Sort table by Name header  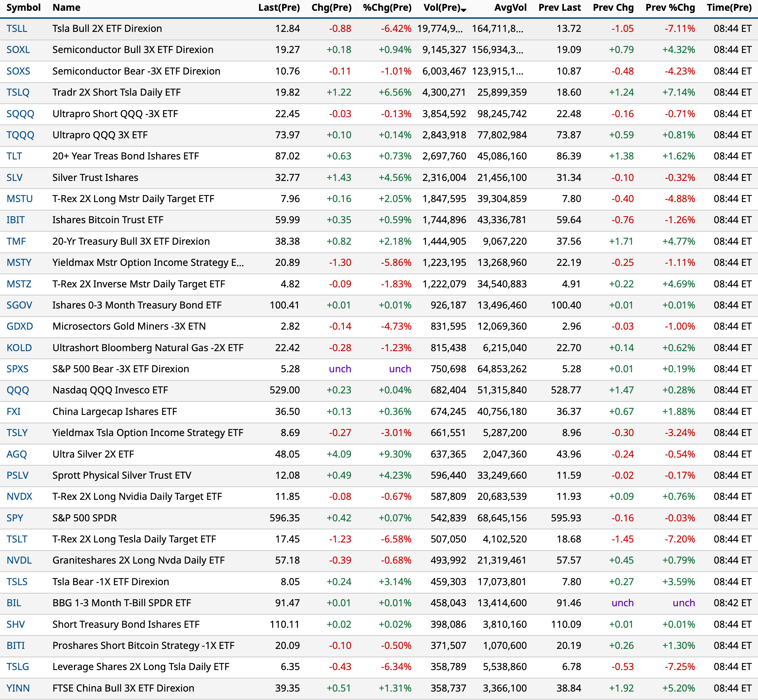tap(66, 8)
